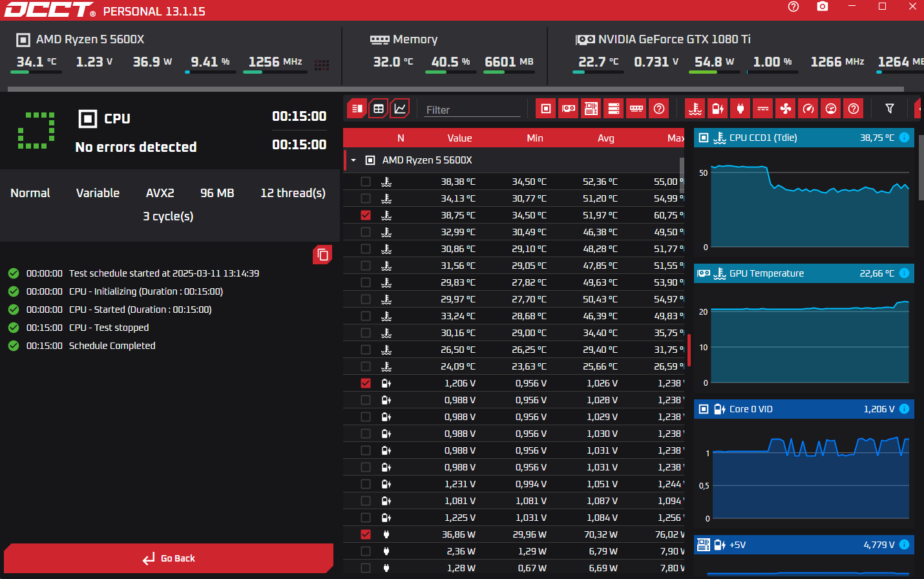Filter sensors by temperature type icon
This screenshot has height=579, width=924.
[x=695, y=109]
